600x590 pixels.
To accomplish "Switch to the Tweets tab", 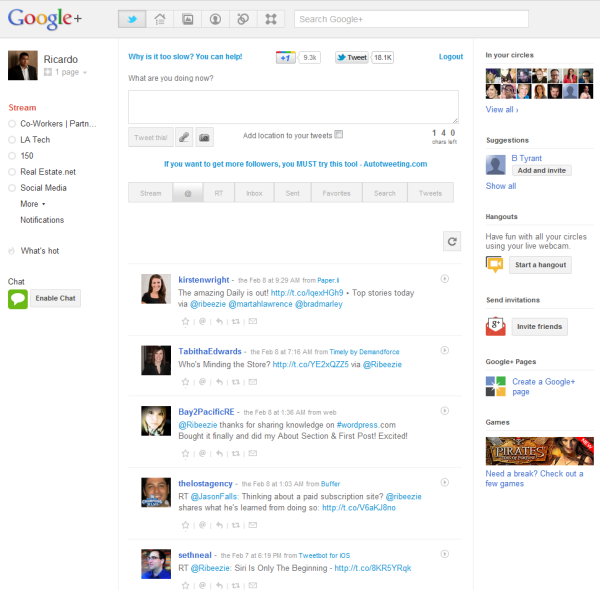I will pos(430,193).
